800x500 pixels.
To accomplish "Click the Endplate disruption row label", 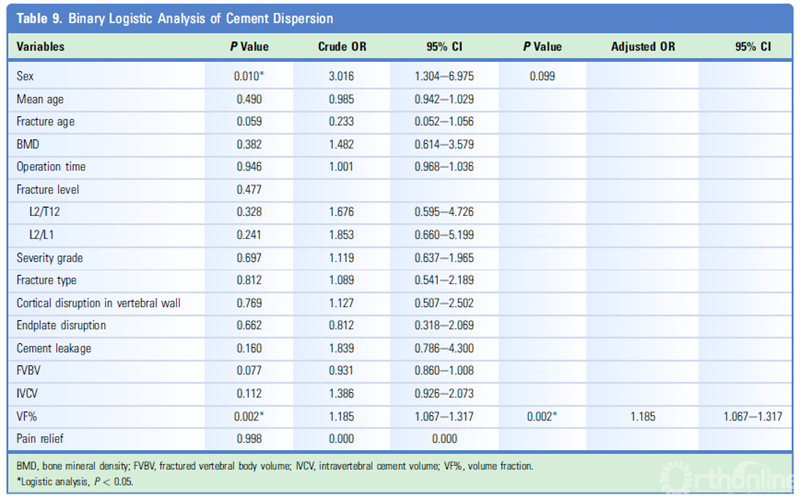I will [x=61, y=325].
